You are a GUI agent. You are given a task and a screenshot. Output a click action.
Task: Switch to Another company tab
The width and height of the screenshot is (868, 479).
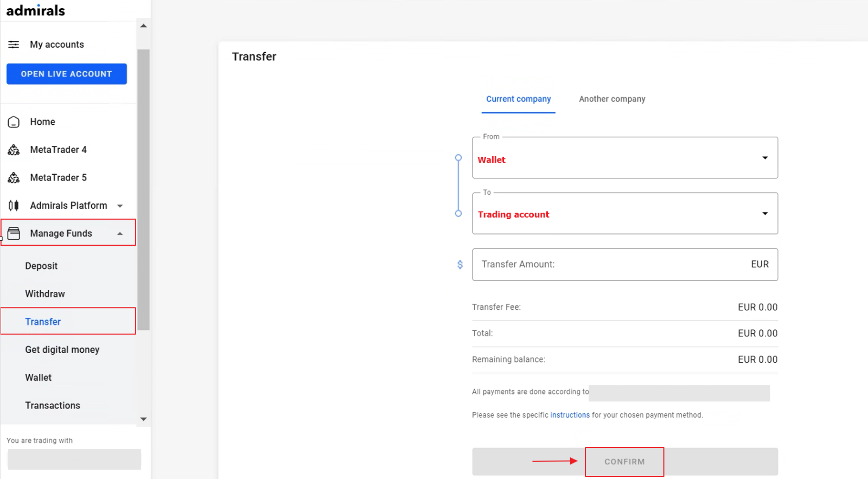pyautogui.click(x=612, y=99)
